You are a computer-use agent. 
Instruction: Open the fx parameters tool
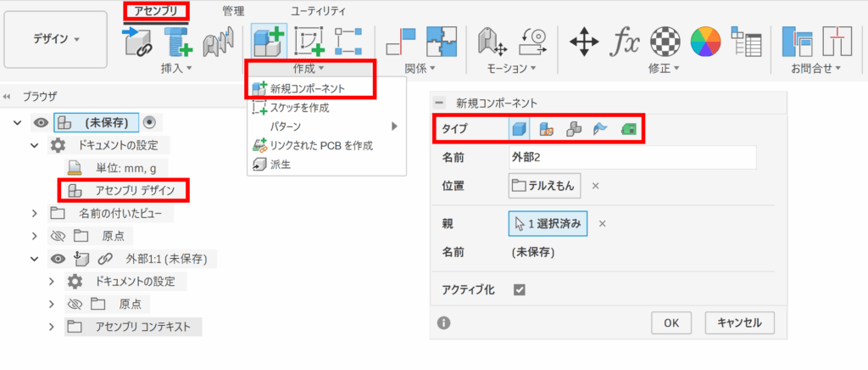626,41
